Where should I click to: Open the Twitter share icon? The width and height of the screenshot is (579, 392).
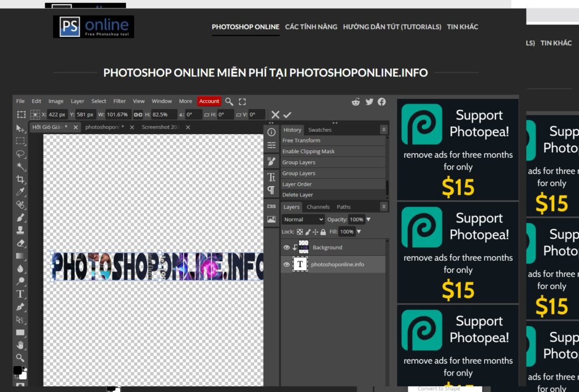369,102
